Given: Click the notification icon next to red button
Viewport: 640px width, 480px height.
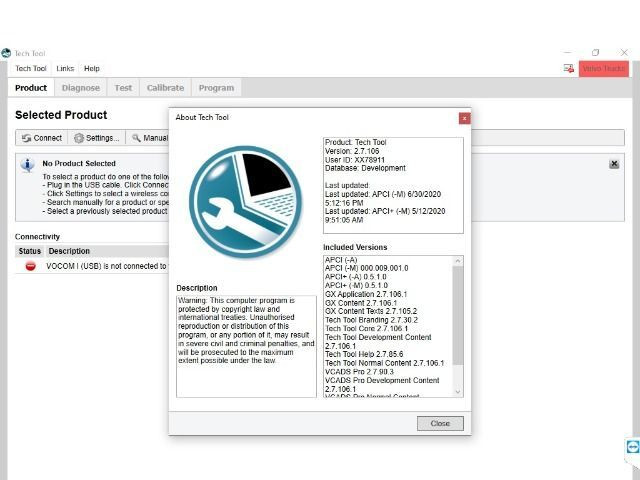Looking at the screenshot, I should (x=569, y=69).
